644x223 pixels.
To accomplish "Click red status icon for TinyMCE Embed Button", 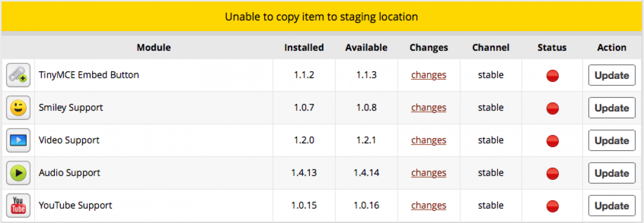I will pos(552,75).
